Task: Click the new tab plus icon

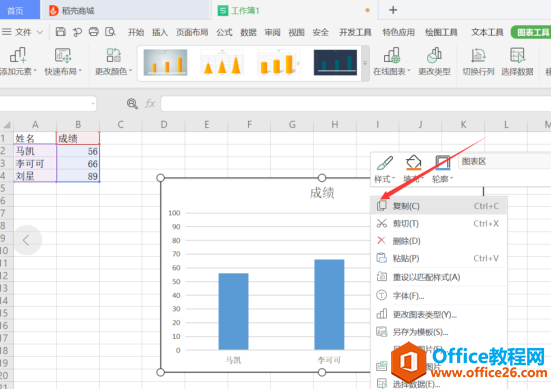Action: coord(393,10)
